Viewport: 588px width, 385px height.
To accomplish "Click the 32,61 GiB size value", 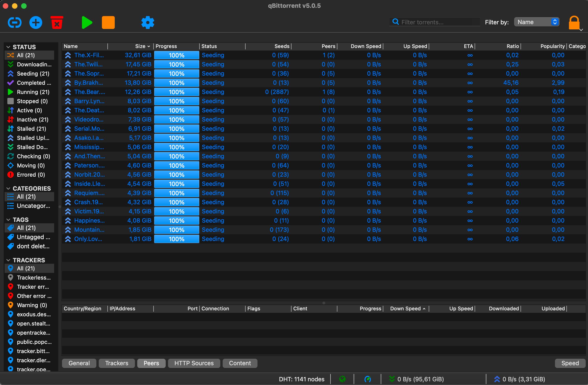I will [x=138, y=55].
